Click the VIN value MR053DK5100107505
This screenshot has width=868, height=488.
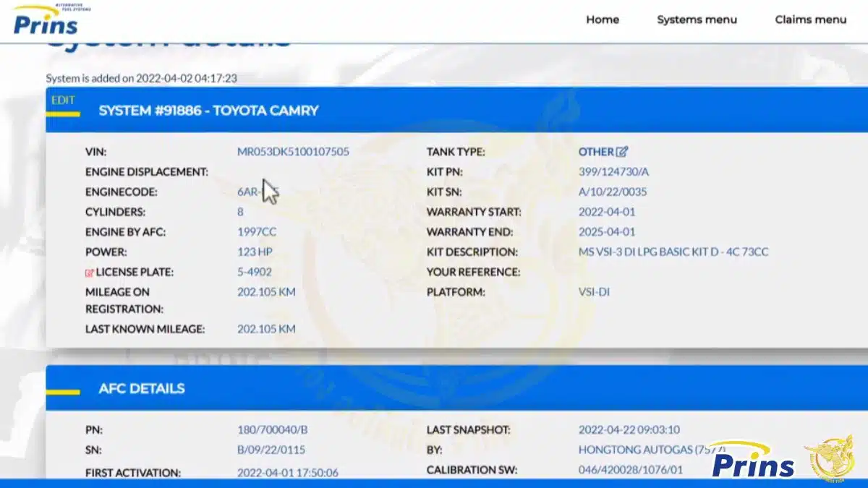point(293,152)
